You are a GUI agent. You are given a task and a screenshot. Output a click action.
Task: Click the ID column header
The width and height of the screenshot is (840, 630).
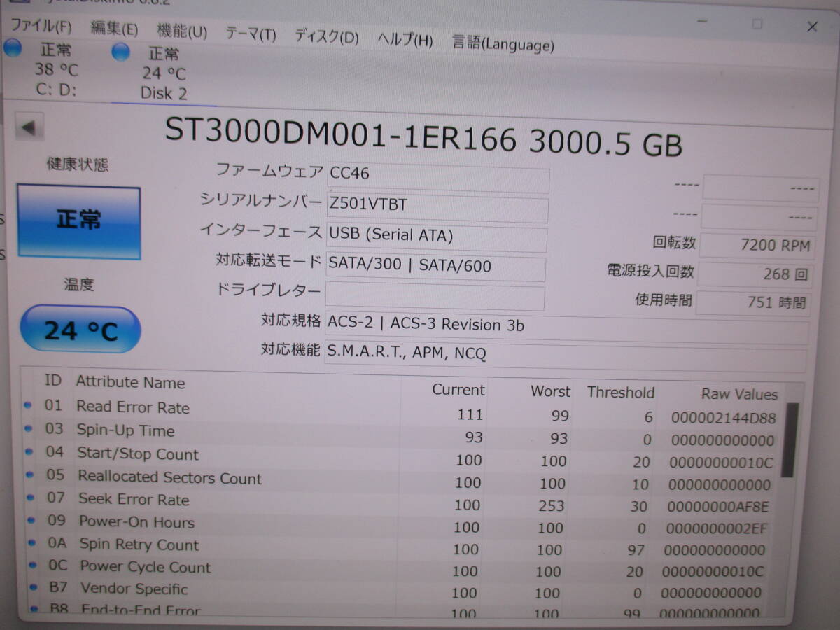pos(53,380)
